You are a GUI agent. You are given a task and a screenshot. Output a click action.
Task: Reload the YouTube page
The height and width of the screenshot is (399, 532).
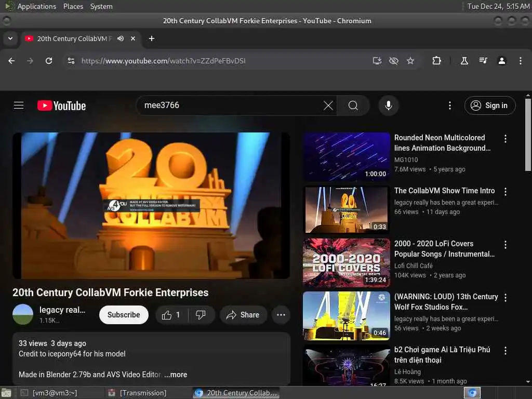click(x=49, y=61)
